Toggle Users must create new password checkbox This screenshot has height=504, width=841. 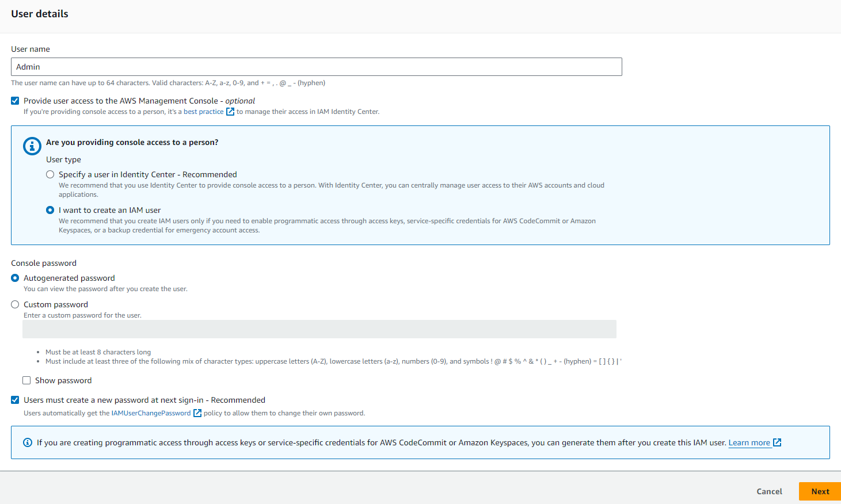click(15, 400)
